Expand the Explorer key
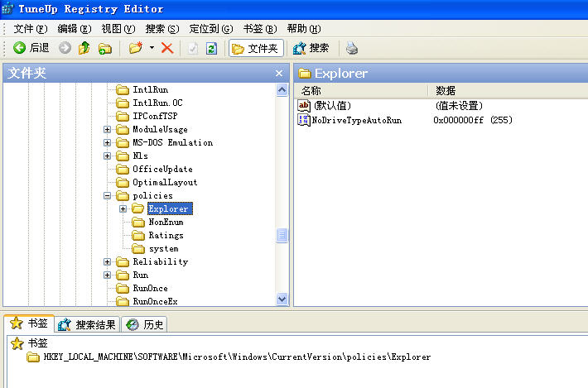Viewport: 588px width, 388px height. 123,209
